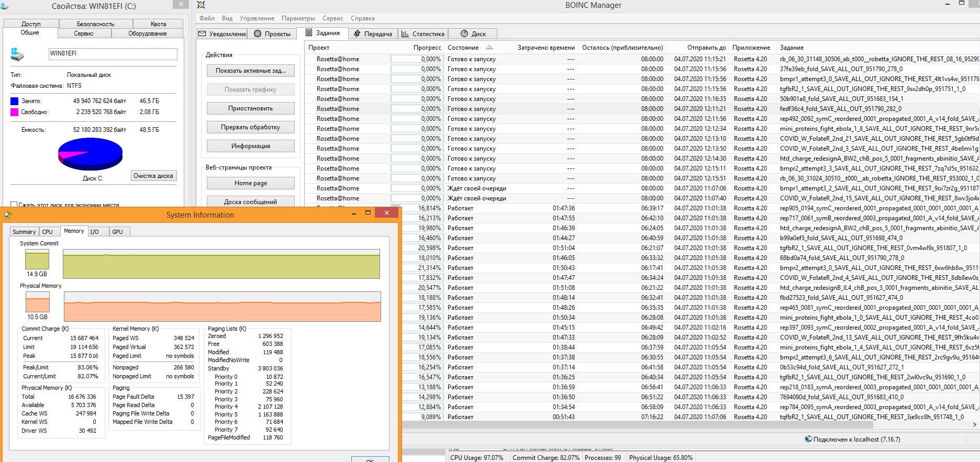
Task: Sort tasks by Осталось (приблизительно) column header
Action: [x=622, y=48]
